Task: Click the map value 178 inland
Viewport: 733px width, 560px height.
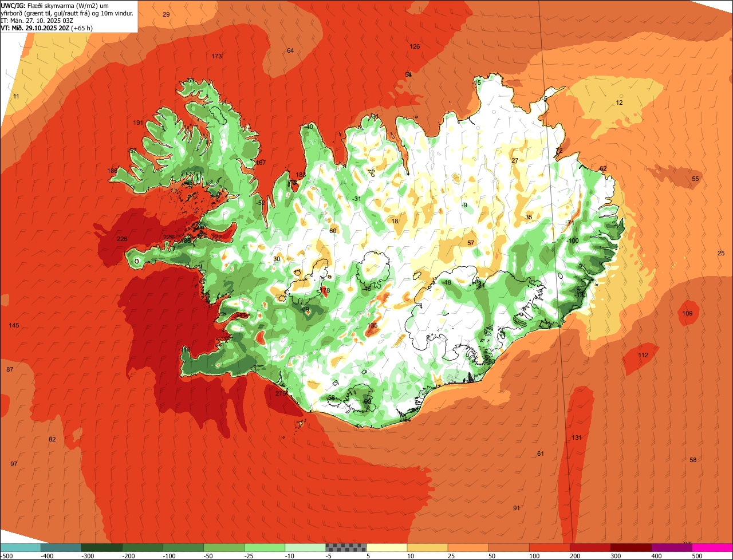Action: (x=325, y=290)
